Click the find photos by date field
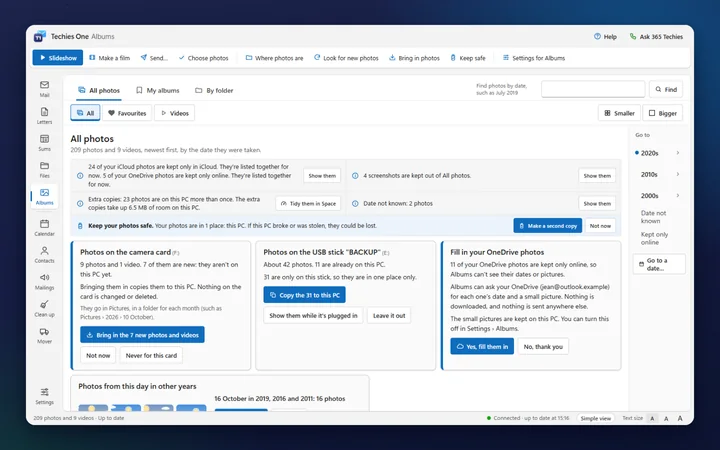The height and width of the screenshot is (450, 720). [x=593, y=89]
